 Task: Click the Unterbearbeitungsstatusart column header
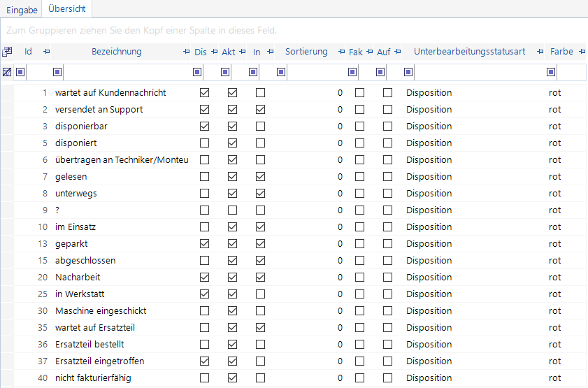tap(469, 52)
